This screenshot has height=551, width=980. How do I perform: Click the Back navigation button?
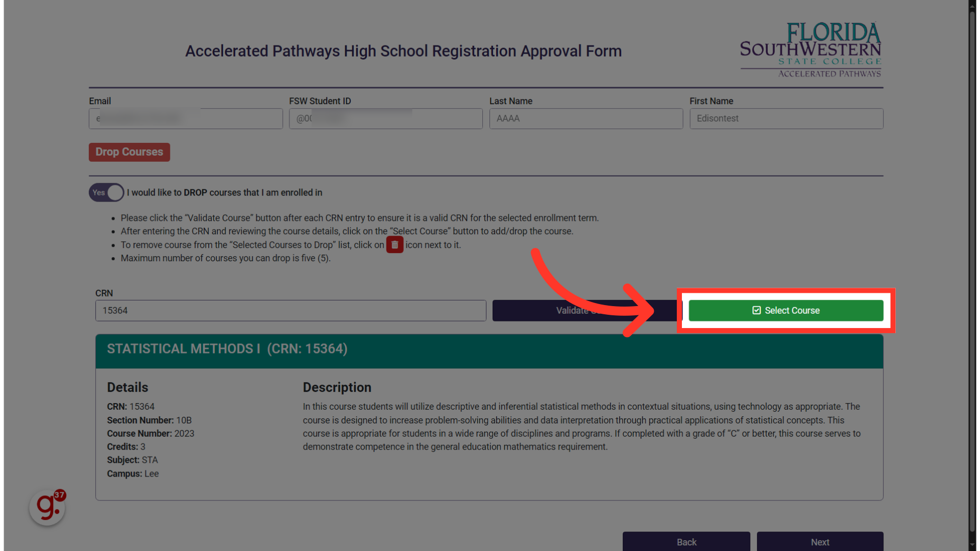point(687,542)
